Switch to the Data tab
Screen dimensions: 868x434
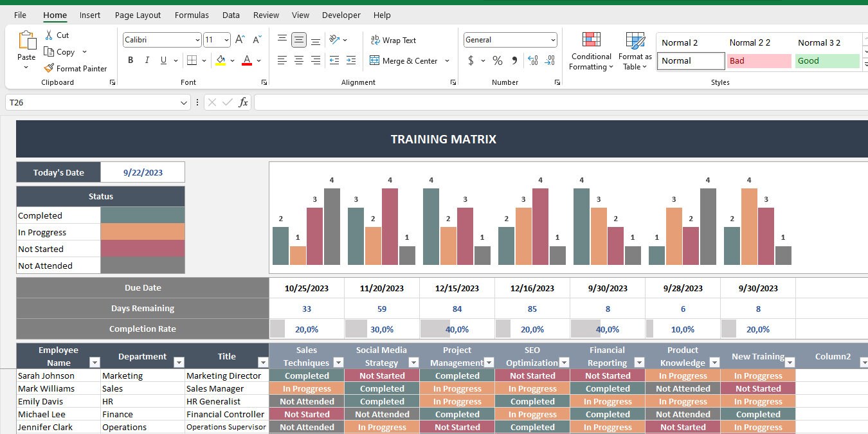click(x=231, y=15)
